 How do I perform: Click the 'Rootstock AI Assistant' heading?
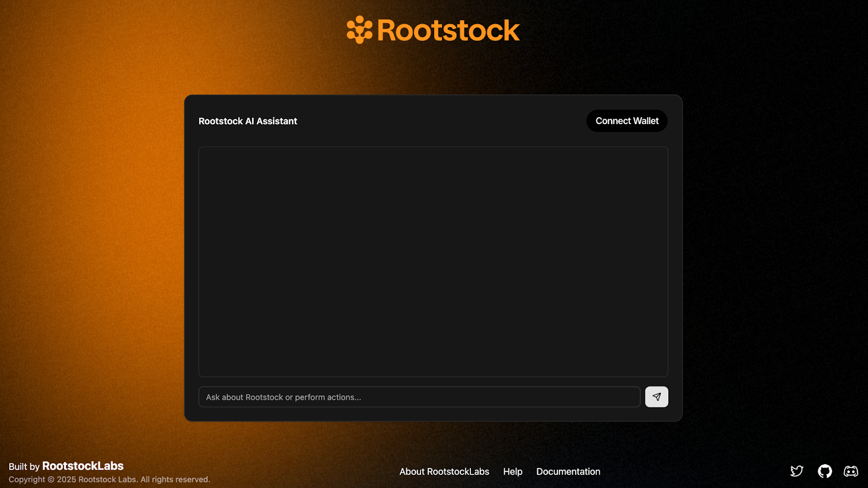248,121
